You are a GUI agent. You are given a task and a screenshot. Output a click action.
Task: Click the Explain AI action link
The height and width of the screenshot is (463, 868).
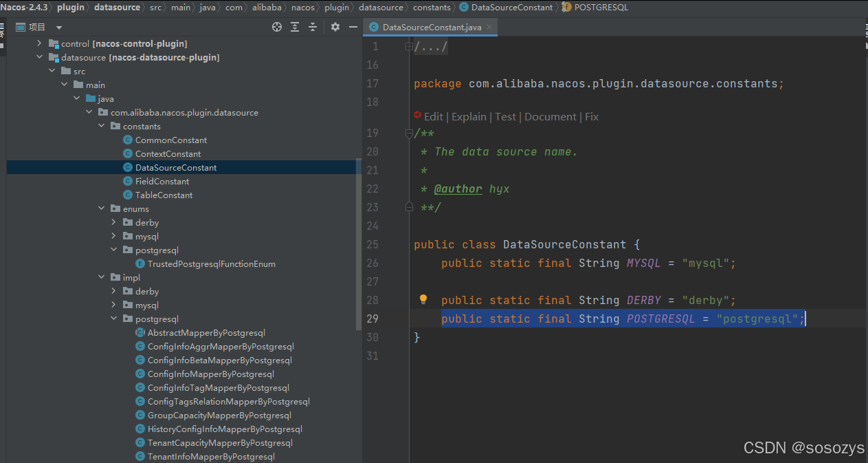469,116
